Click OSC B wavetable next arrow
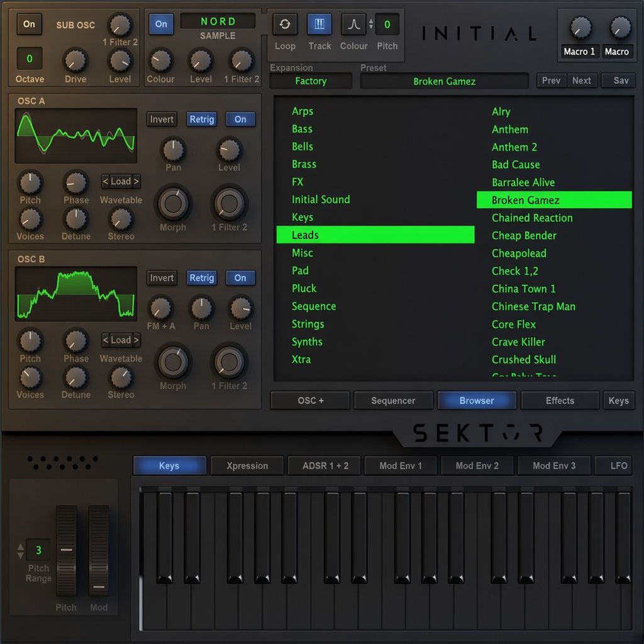644x644 pixels. 136,340
